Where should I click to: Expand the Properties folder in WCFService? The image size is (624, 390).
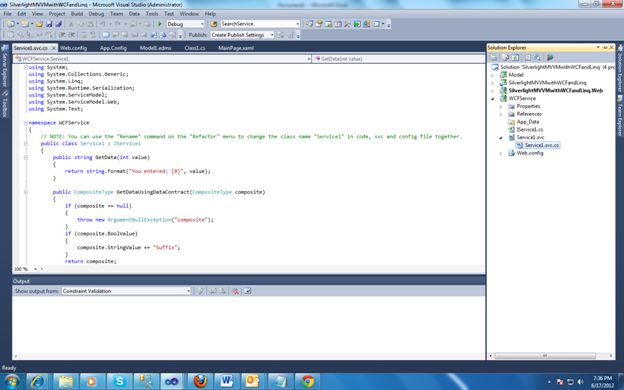[x=501, y=106]
